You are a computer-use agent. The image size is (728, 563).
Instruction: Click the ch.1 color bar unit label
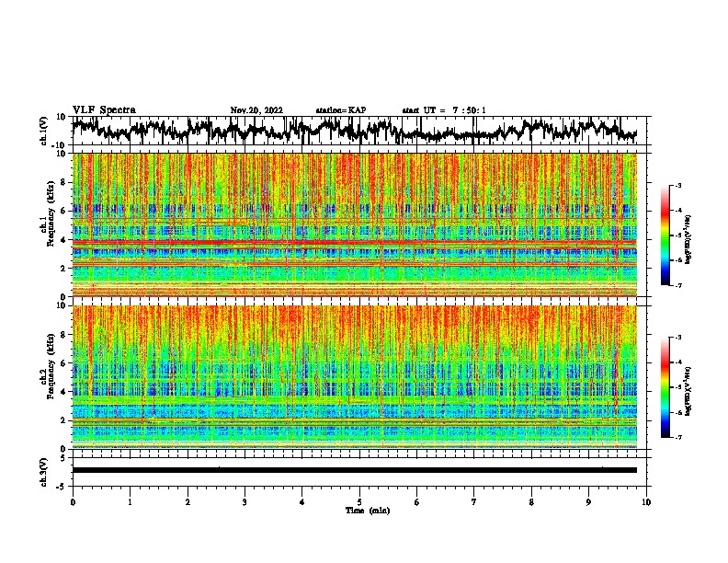(x=688, y=239)
